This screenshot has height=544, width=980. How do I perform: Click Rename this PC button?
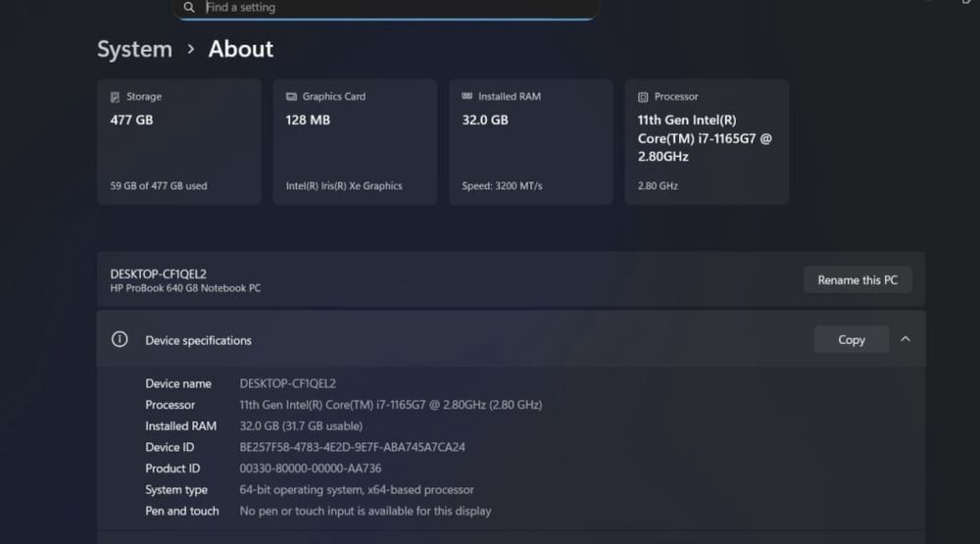(857, 280)
